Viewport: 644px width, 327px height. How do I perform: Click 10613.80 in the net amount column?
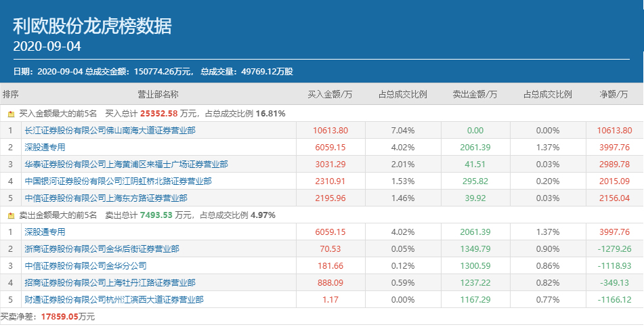[x=614, y=131]
